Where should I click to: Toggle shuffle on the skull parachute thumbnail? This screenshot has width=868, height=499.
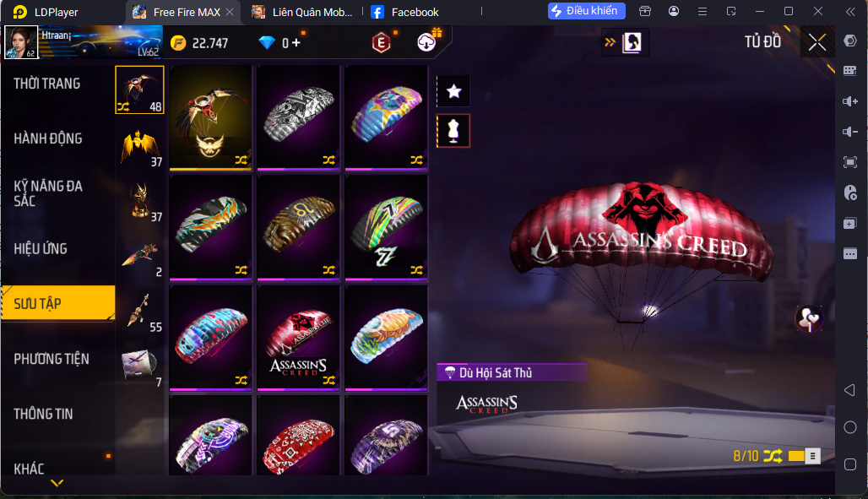pyautogui.click(x=328, y=160)
